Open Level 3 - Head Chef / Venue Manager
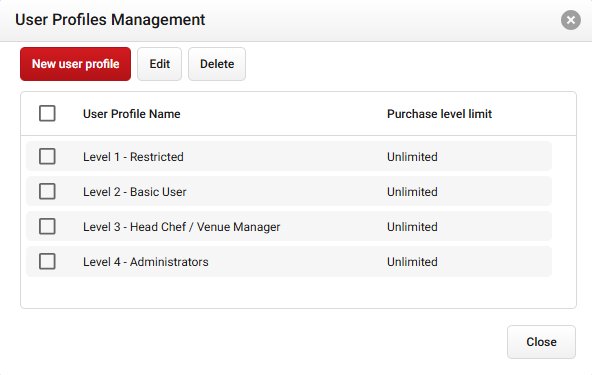Viewport: 592px width, 375px height. coord(182,227)
